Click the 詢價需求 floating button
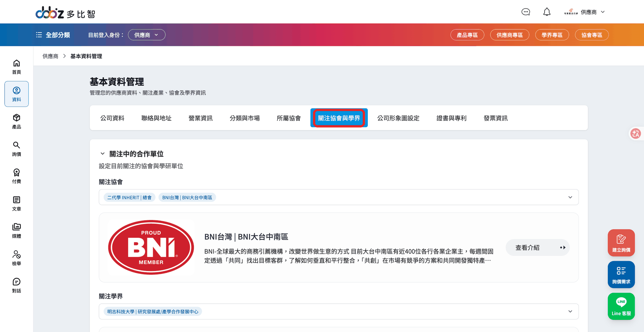This screenshot has height=332, width=644. tap(621, 274)
